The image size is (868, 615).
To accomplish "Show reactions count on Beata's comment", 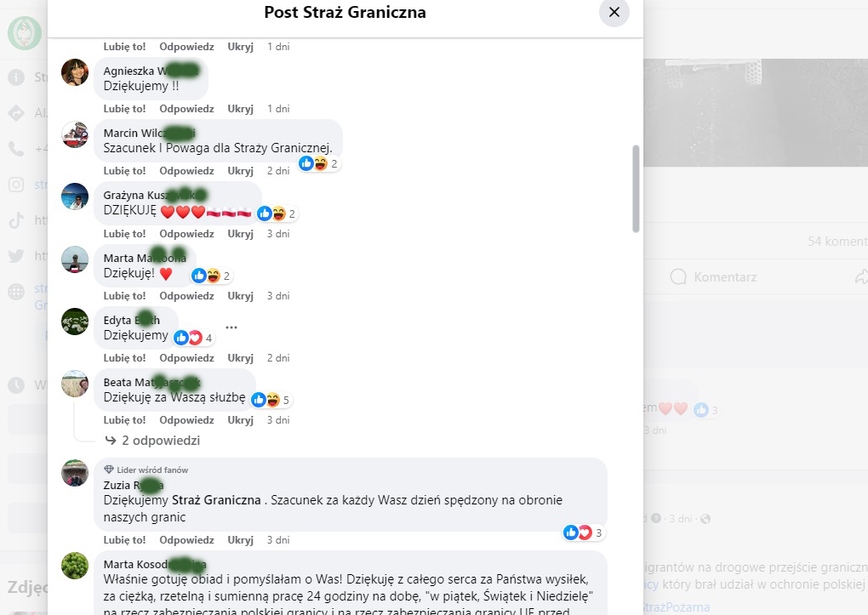I will pos(271,400).
